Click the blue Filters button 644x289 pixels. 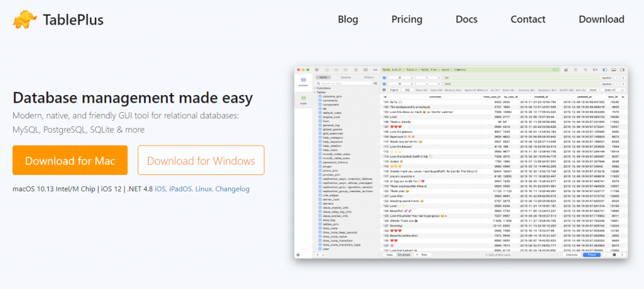592,255
